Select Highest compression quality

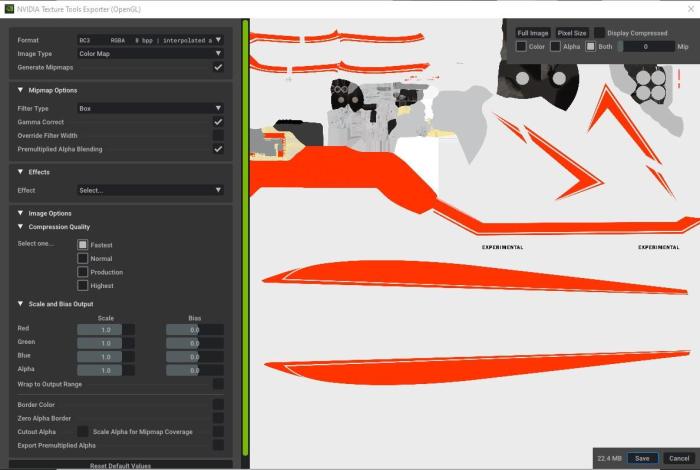[x=83, y=286]
